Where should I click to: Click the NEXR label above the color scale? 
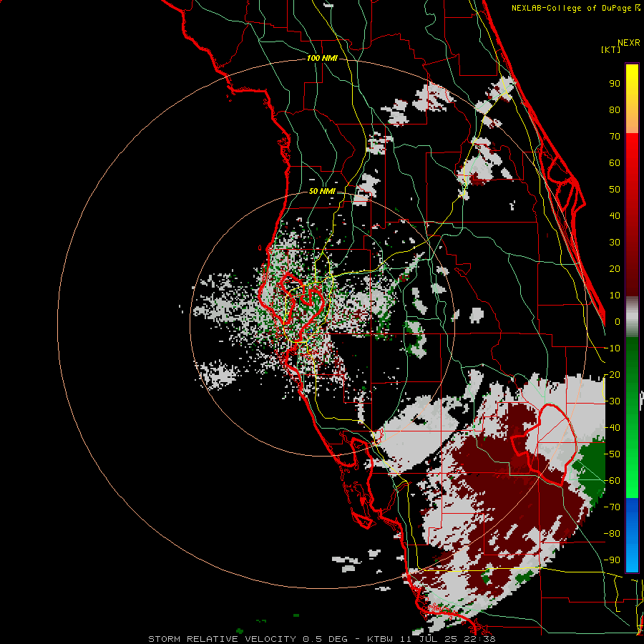pyautogui.click(x=629, y=43)
